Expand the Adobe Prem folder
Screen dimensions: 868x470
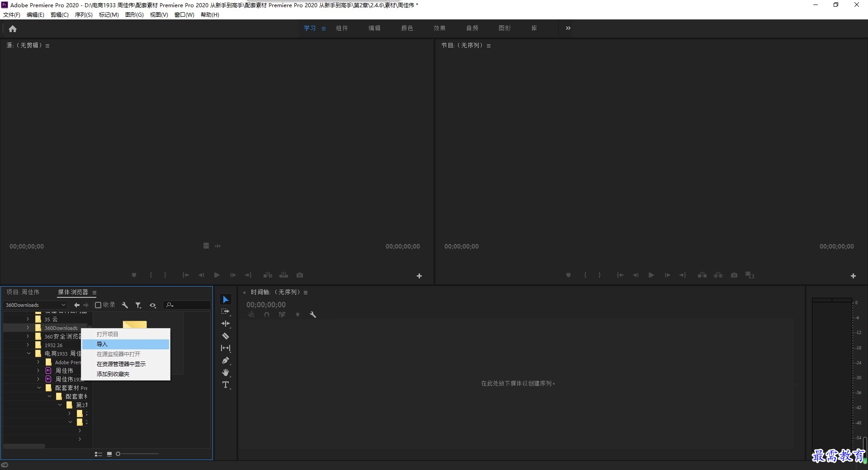pyautogui.click(x=38, y=362)
